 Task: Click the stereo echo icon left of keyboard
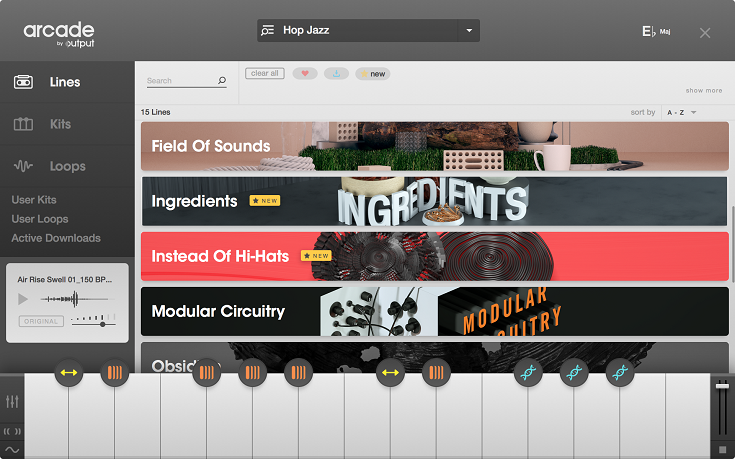(x=12, y=431)
